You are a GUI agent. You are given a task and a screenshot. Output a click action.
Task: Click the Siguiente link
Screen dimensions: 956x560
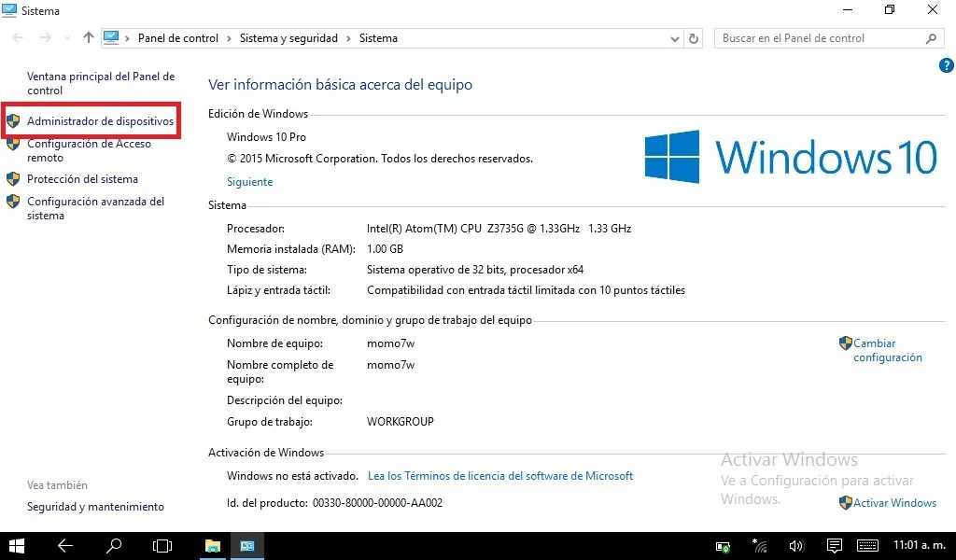[250, 182]
